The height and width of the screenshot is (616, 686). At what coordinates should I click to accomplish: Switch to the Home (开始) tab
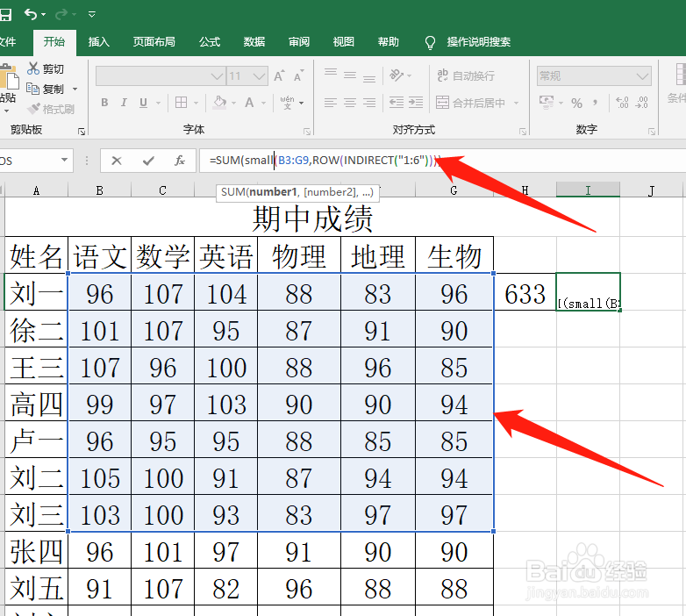pyautogui.click(x=54, y=42)
